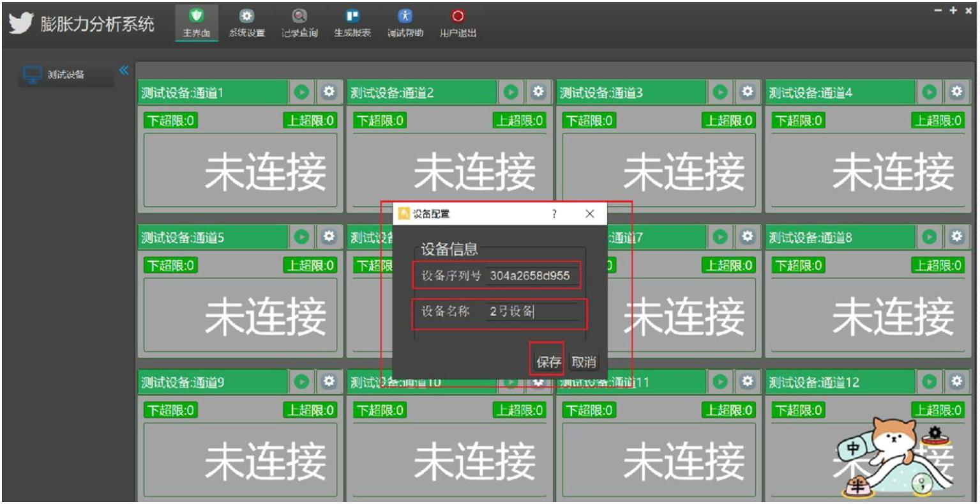Open gear settings for 通道4
This screenshot has width=980, height=504.
click(x=956, y=92)
